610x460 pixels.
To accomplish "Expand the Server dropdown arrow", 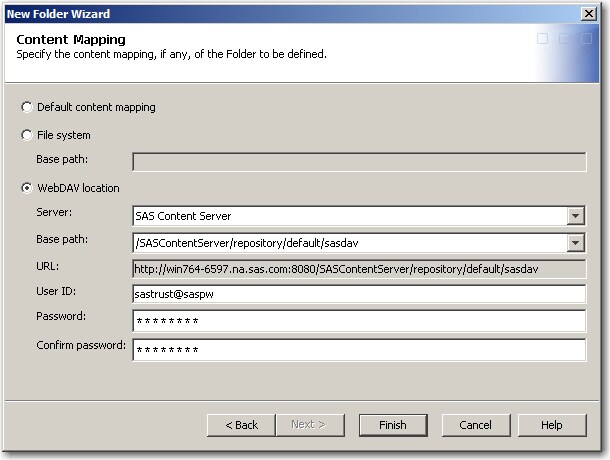I will 575,216.
